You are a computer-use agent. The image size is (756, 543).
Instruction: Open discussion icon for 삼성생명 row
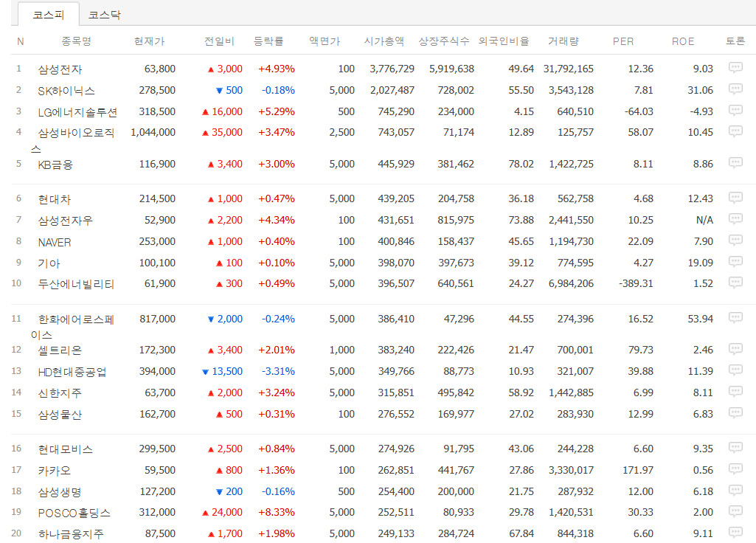pos(735,491)
